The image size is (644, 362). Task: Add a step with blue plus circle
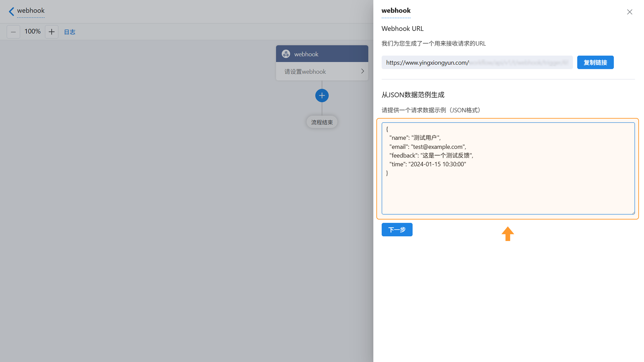(322, 95)
